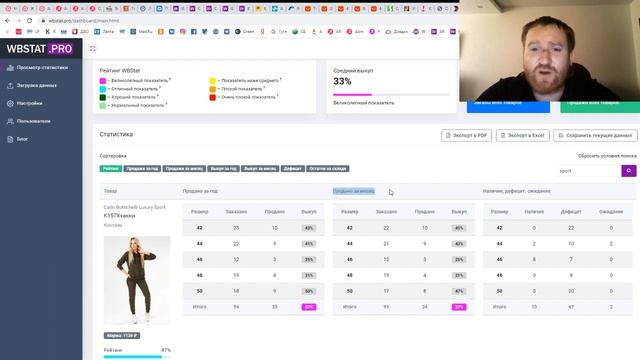Toggle fullscreen with the expand icon
Viewport: 640px width, 360px height.
tap(93, 49)
